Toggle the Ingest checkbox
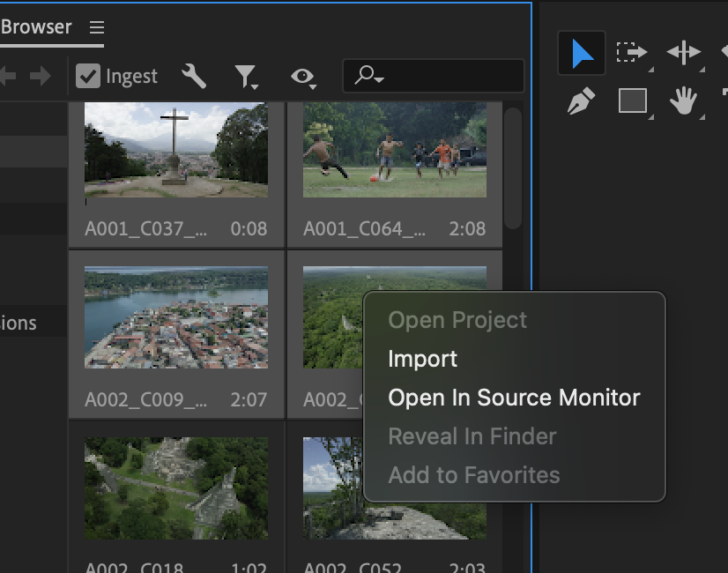This screenshot has width=728, height=573. (x=88, y=77)
